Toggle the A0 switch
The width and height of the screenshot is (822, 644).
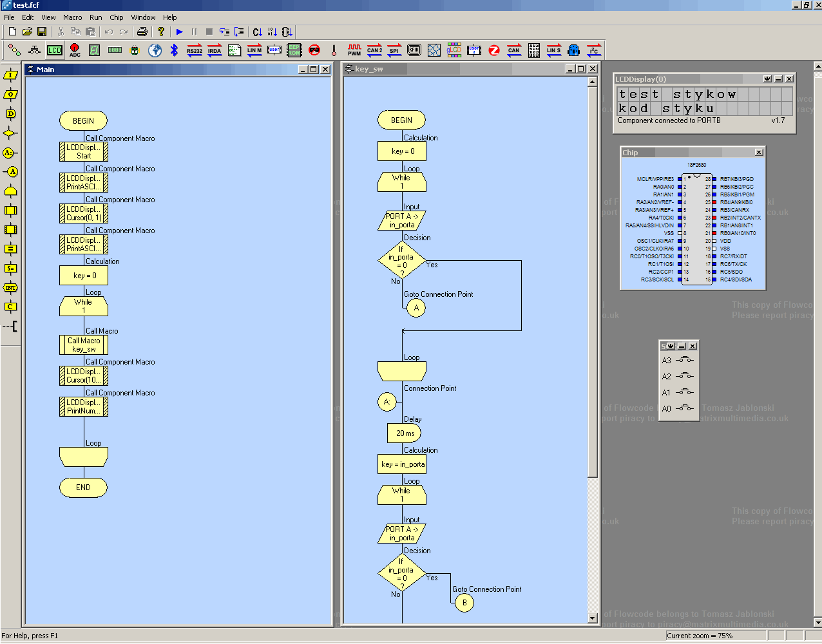[685, 408]
